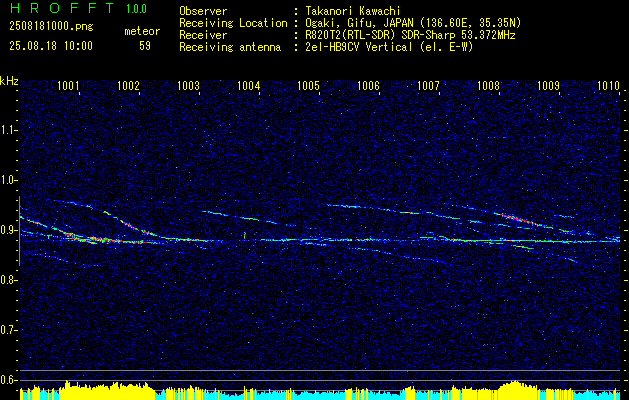This screenshot has height=400, width=629.
Task: Click the 0.7 kHz axis label
Action: click(x=9, y=330)
